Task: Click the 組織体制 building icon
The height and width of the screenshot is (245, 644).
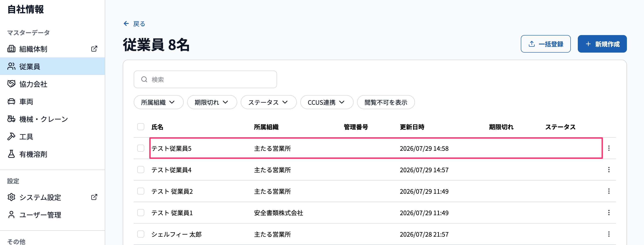Action: tap(11, 49)
